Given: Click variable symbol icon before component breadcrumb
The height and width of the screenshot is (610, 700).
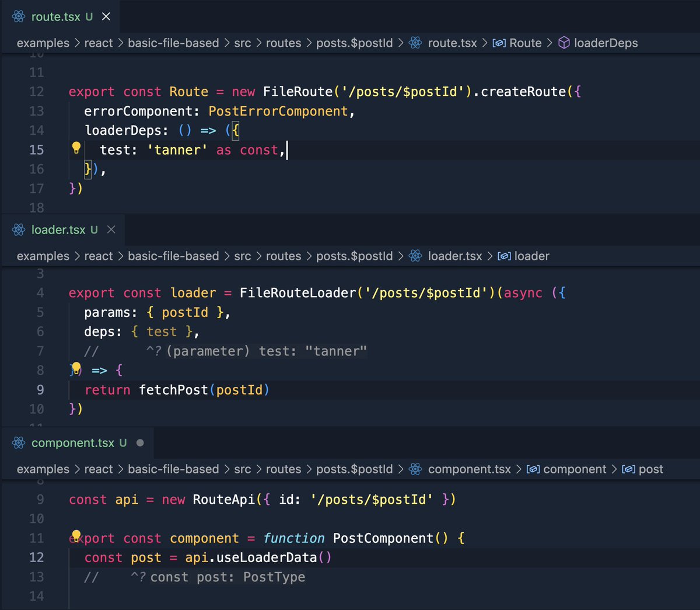Looking at the screenshot, I should pyautogui.click(x=533, y=469).
